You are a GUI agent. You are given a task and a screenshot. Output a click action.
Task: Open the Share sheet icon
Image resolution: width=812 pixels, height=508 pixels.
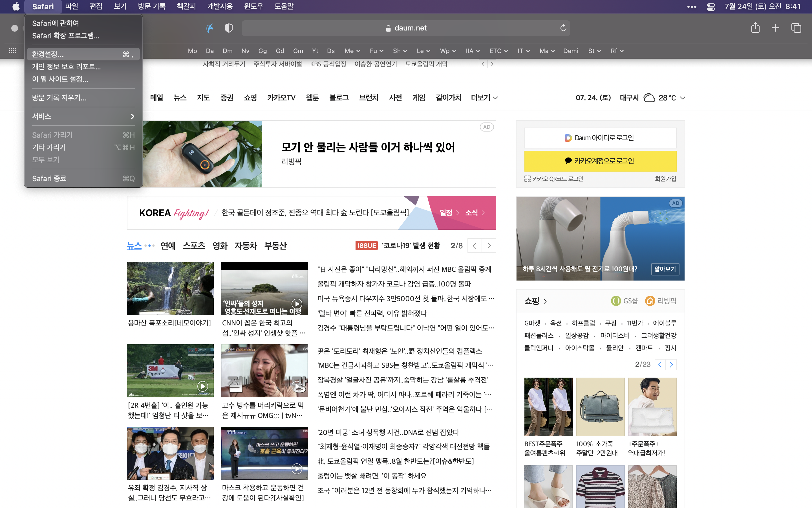point(755,28)
